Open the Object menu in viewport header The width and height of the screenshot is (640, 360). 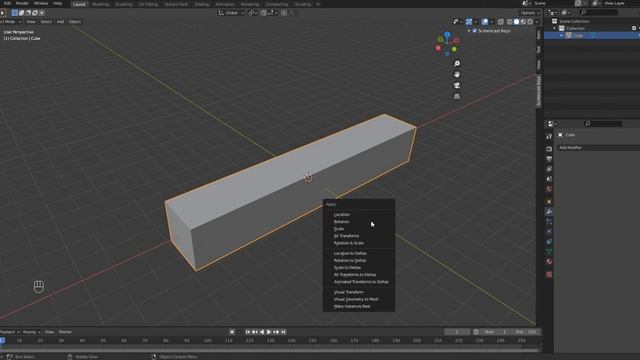(x=75, y=22)
